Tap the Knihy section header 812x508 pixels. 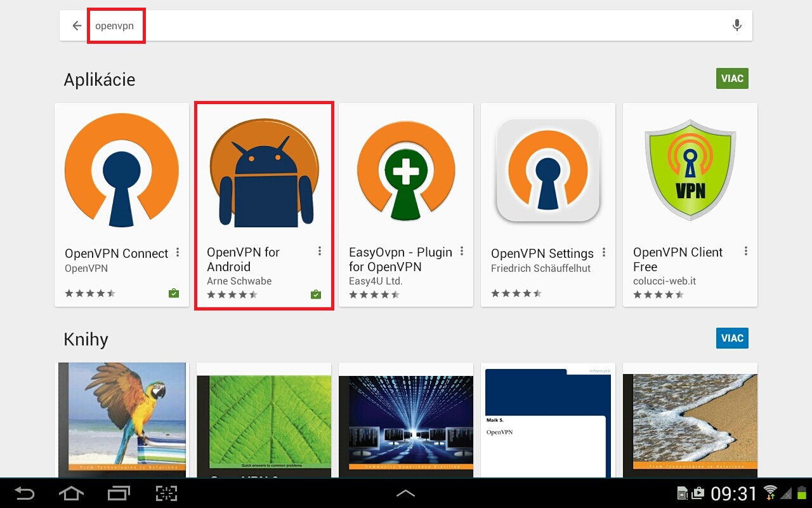pos(86,339)
